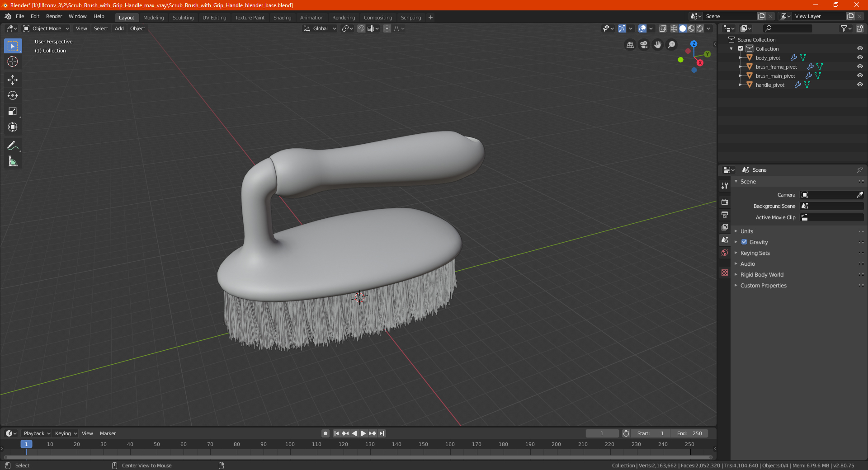868x470 pixels.
Task: Expand the Custom Properties panel
Action: click(763, 285)
